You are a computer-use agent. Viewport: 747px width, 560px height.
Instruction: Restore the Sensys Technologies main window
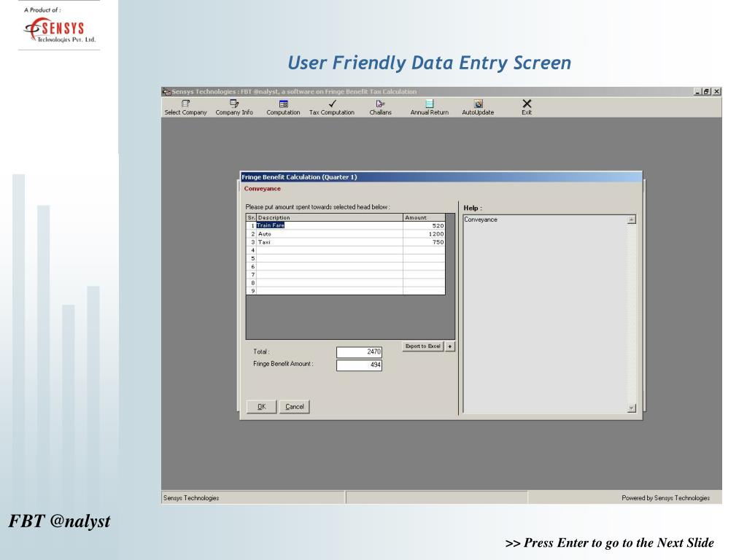point(706,91)
